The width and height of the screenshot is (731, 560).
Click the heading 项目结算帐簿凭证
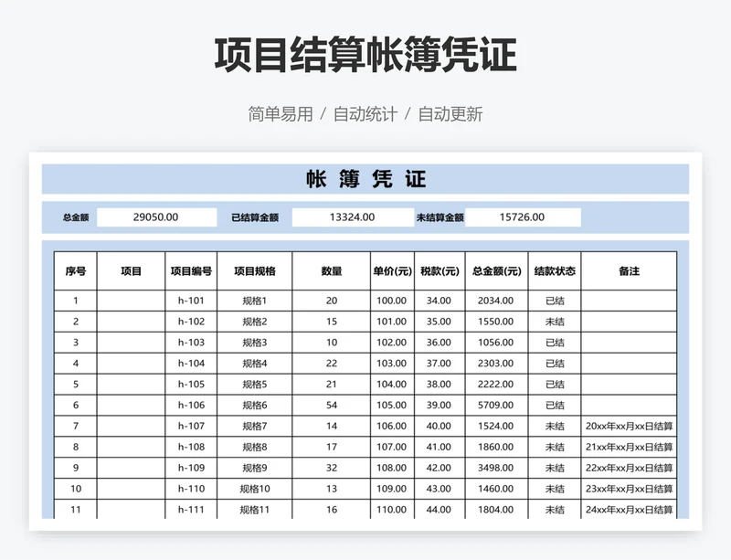point(365,55)
